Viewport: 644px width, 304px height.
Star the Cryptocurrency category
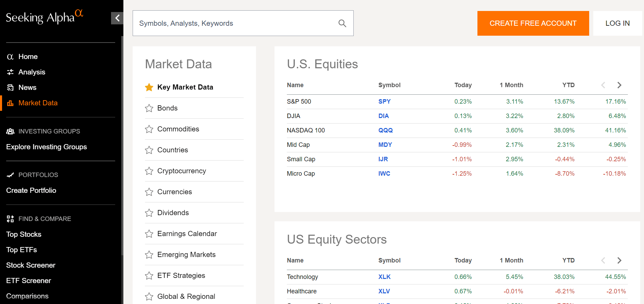149,171
